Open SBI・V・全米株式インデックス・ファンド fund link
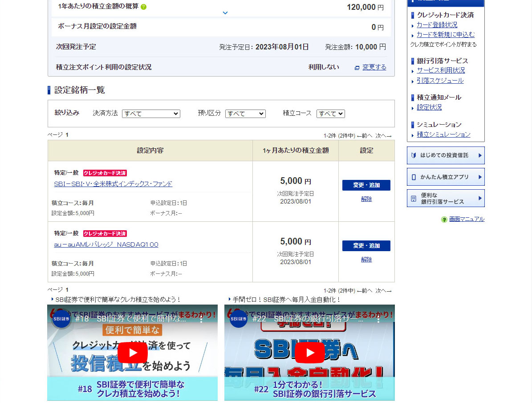 [x=113, y=184]
